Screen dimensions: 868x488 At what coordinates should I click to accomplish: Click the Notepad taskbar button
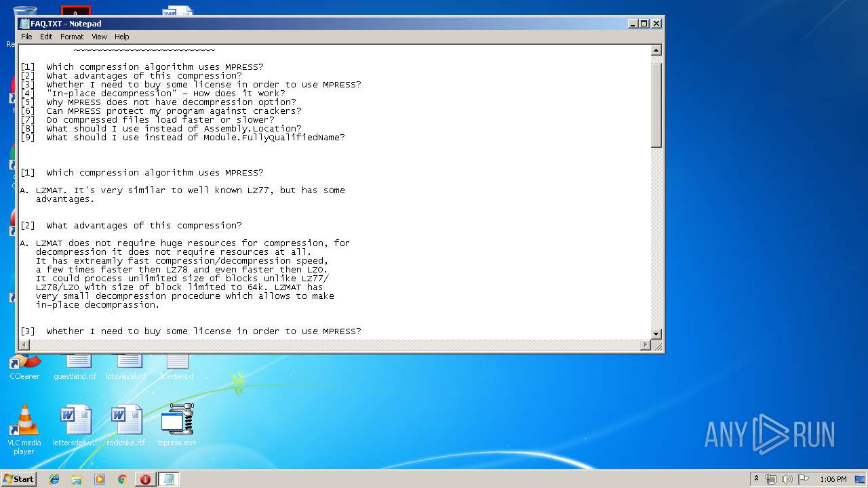(x=169, y=479)
